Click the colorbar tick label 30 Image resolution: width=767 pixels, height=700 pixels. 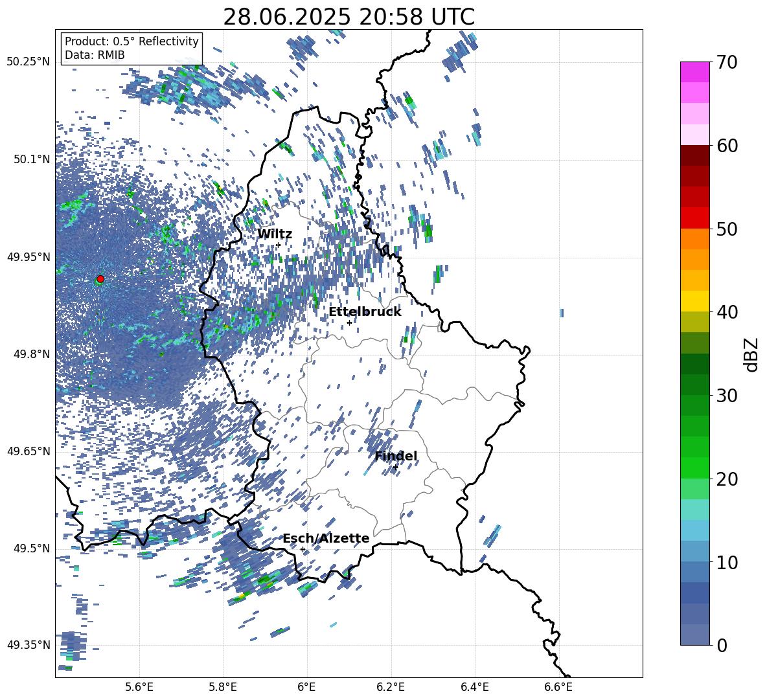[x=727, y=396]
